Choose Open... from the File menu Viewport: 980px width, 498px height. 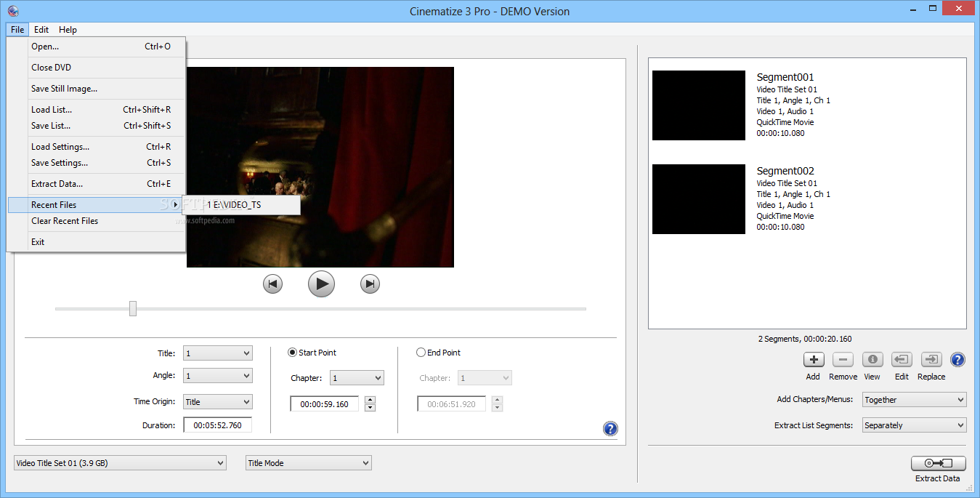coord(97,47)
